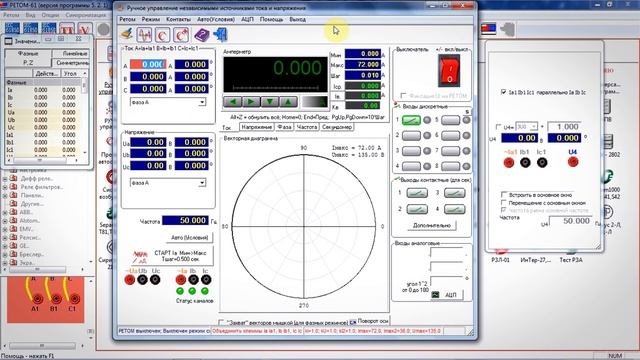Expand the 'Панели' tree node
The width and height of the screenshot is (640, 360).
(5, 196)
